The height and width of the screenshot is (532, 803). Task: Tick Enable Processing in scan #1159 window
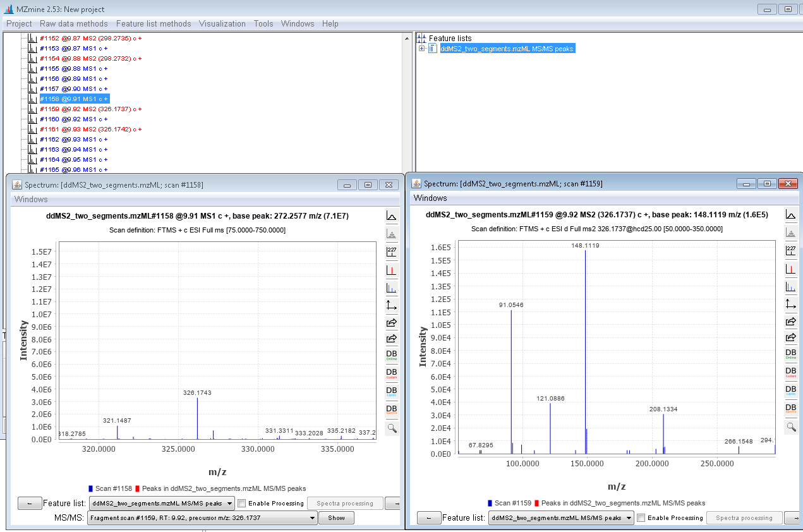point(641,518)
